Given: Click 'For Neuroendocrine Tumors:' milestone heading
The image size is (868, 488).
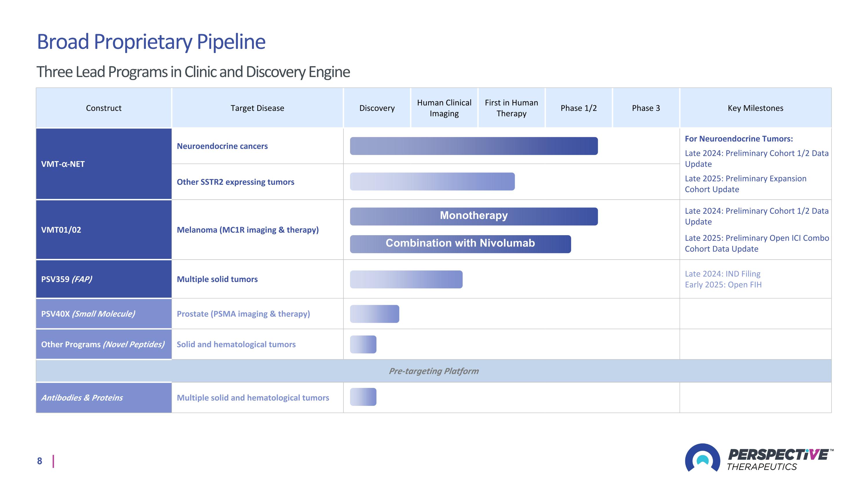Looking at the screenshot, I should click(x=739, y=139).
